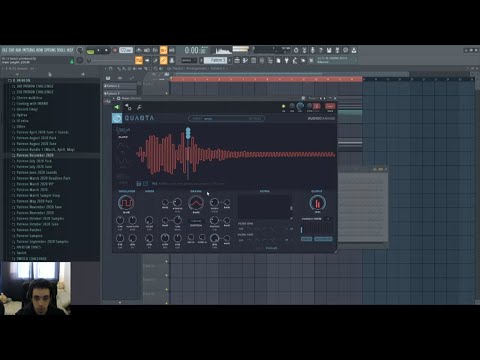This screenshot has width=480, height=360.
Task: Click the funnel-shaped icon in second toolbar row
Action: (x=286, y=60)
